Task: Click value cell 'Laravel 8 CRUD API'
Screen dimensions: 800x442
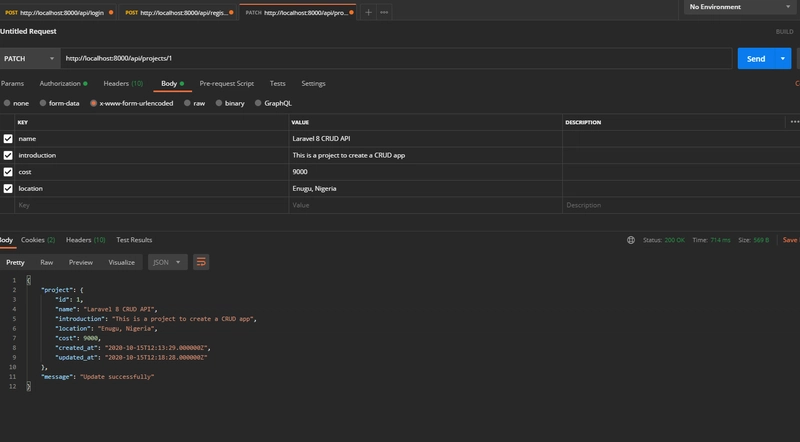Action: coord(426,139)
